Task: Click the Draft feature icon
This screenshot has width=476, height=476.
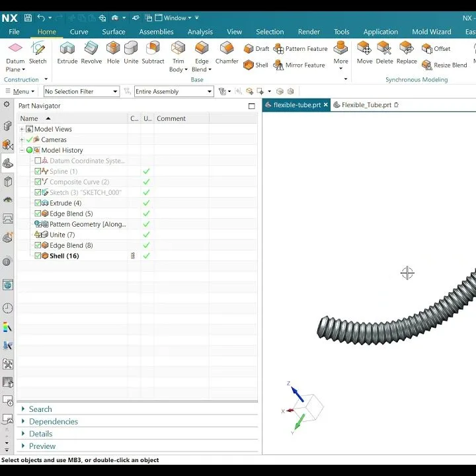Action: [249, 48]
